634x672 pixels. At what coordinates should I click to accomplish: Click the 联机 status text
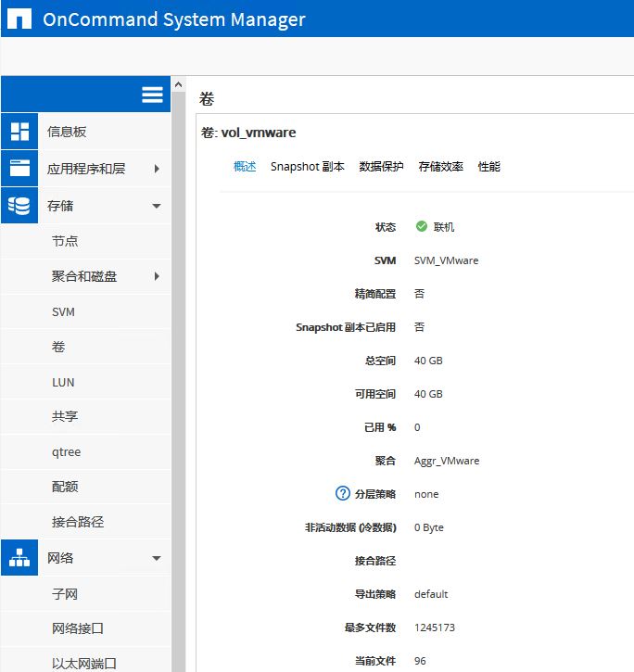click(x=444, y=227)
